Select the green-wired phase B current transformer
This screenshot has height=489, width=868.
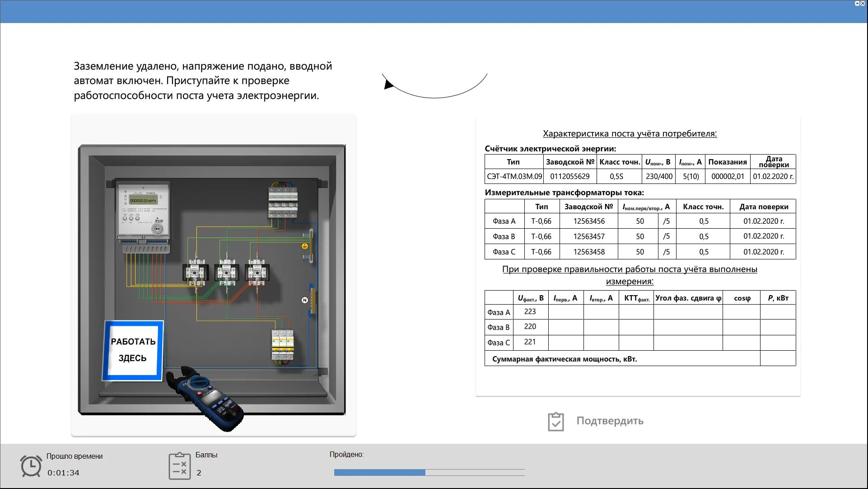226,272
